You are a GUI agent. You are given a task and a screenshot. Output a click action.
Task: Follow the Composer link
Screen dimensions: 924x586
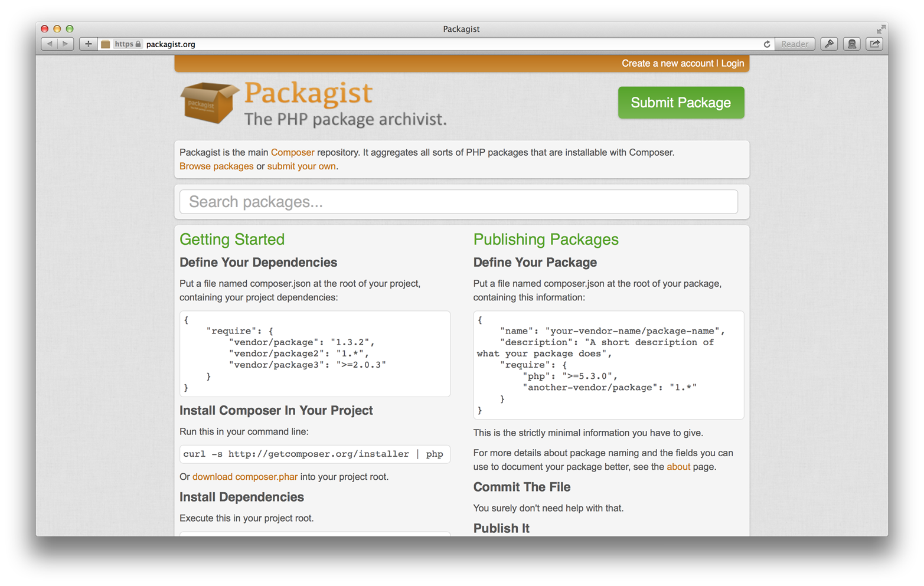coord(292,152)
